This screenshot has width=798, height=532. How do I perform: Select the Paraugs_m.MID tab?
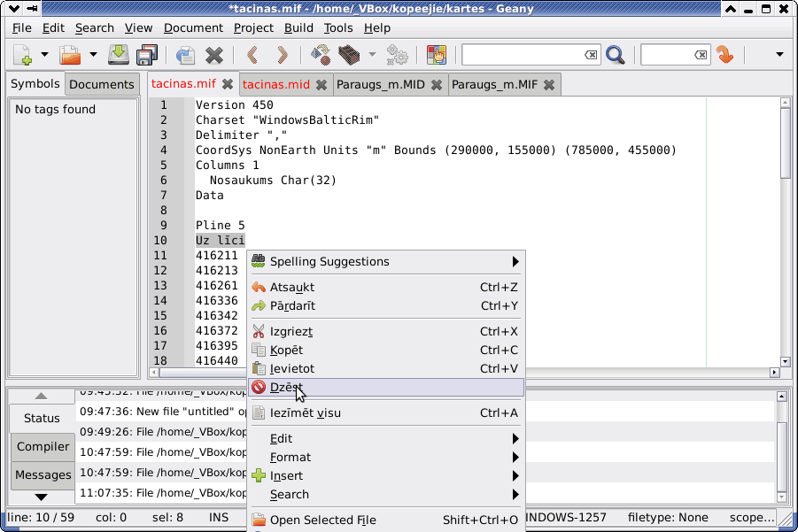pyautogui.click(x=381, y=84)
